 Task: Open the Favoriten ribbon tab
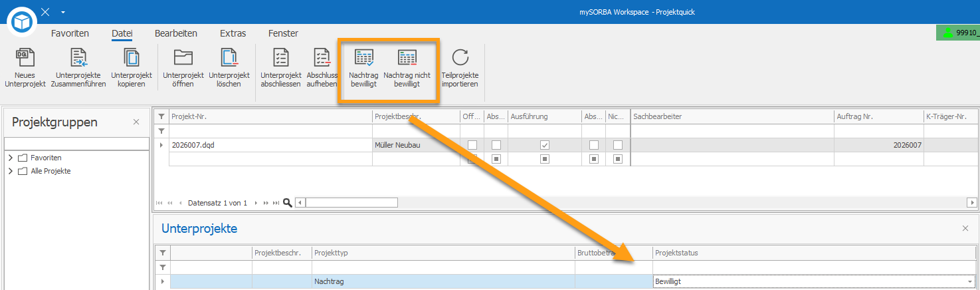(70, 33)
